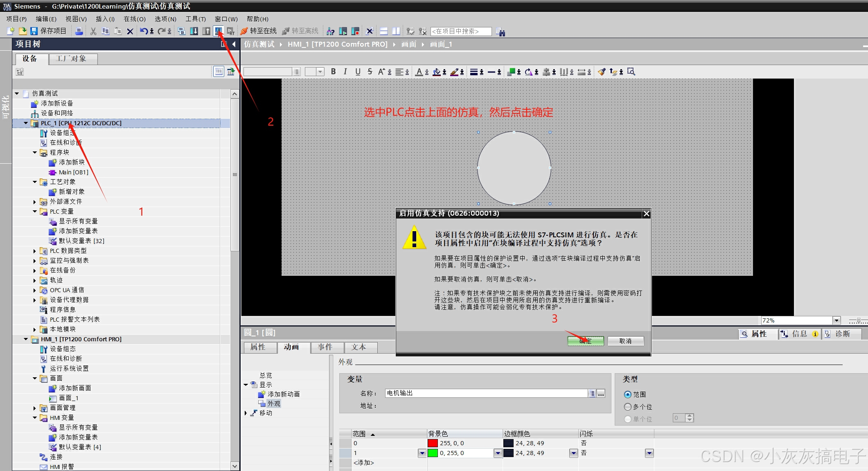The width and height of the screenshot is (868, 471).
Task: Click the Start simulation toolbar icon
Action: tap(219, 31)
